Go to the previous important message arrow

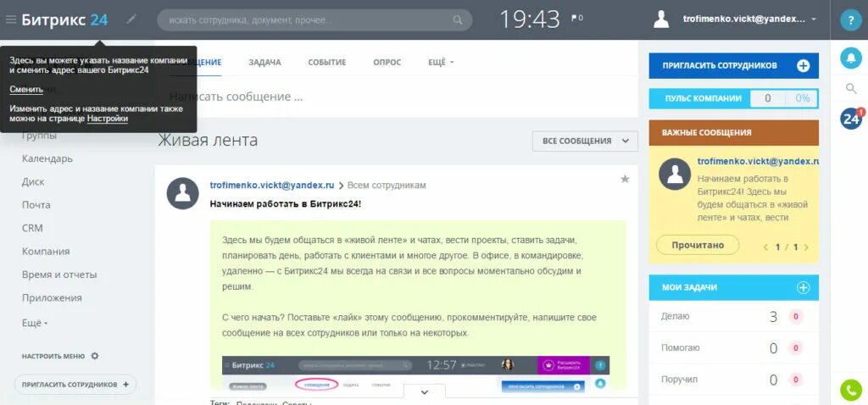765,247
